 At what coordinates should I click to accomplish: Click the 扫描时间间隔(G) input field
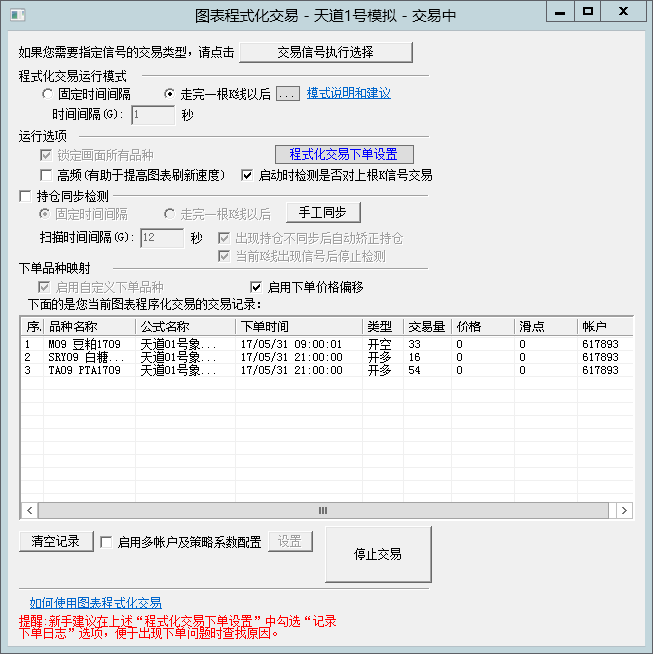coord(162,238)
